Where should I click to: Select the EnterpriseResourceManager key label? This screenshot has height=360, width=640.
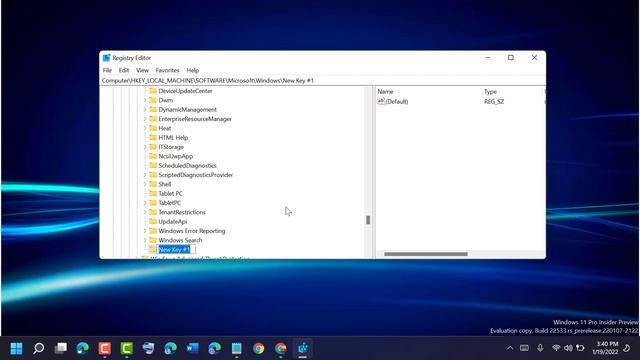tap(195, 119)
